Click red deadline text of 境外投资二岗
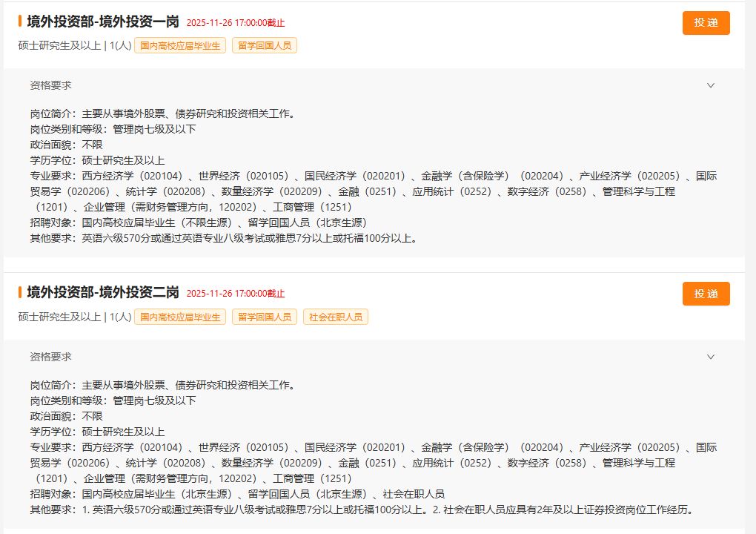This screenshot has width=756, height=534. click(236, 294)
